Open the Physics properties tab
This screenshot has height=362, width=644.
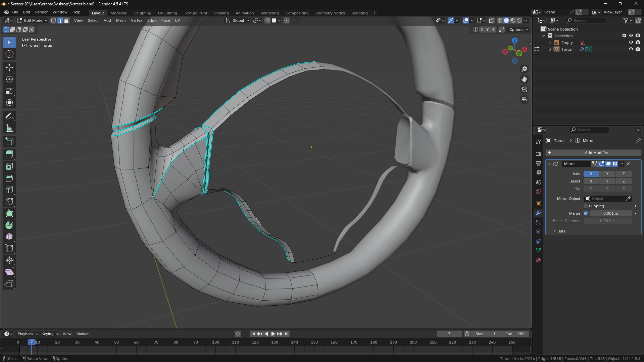pyautogui.click(x=538, y=232)
